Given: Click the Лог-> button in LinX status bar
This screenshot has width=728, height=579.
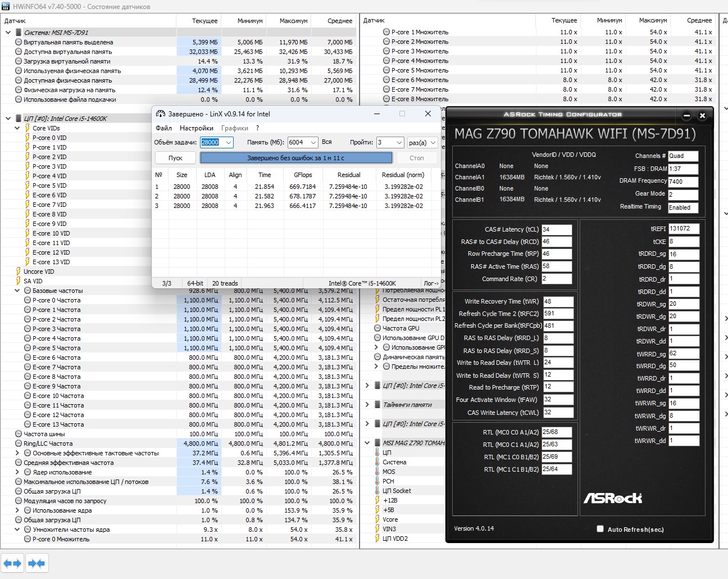Looking at the screenshot, I should point(431,283).
